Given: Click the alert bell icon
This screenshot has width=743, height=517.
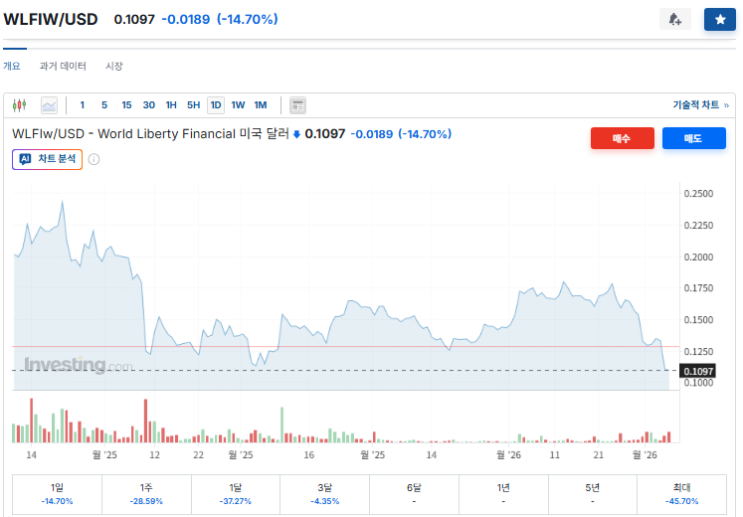Looking at the screenshot, I should coord(675,19).
